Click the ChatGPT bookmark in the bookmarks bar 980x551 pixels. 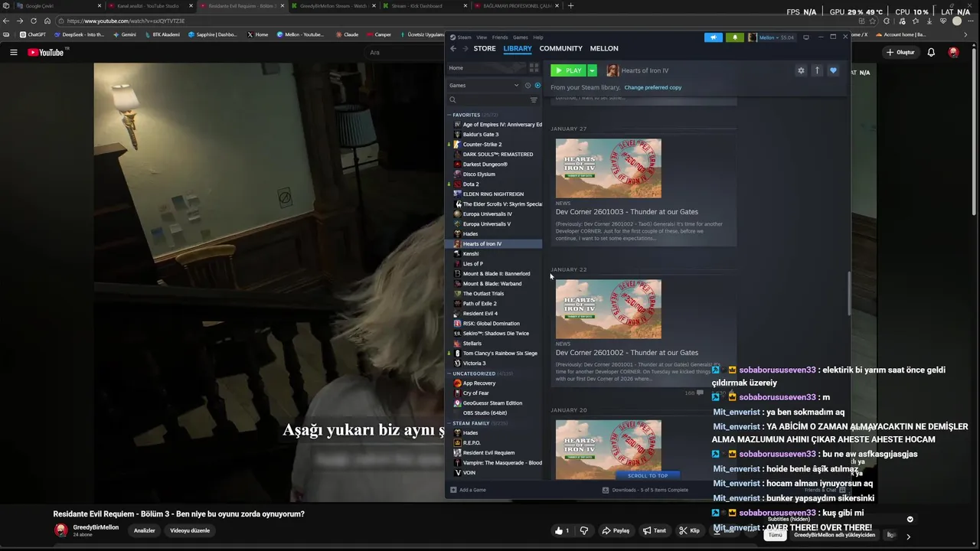click(x=33, y=34)
